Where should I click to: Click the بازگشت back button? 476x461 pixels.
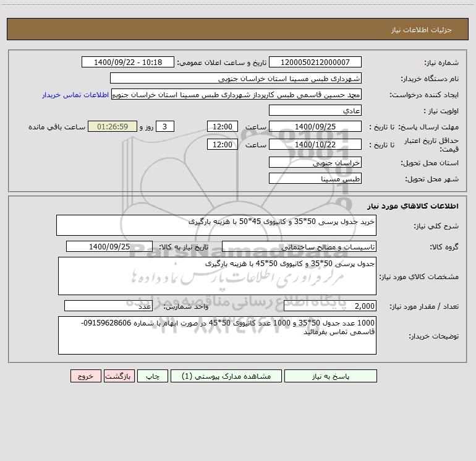[x=119, y=376]
